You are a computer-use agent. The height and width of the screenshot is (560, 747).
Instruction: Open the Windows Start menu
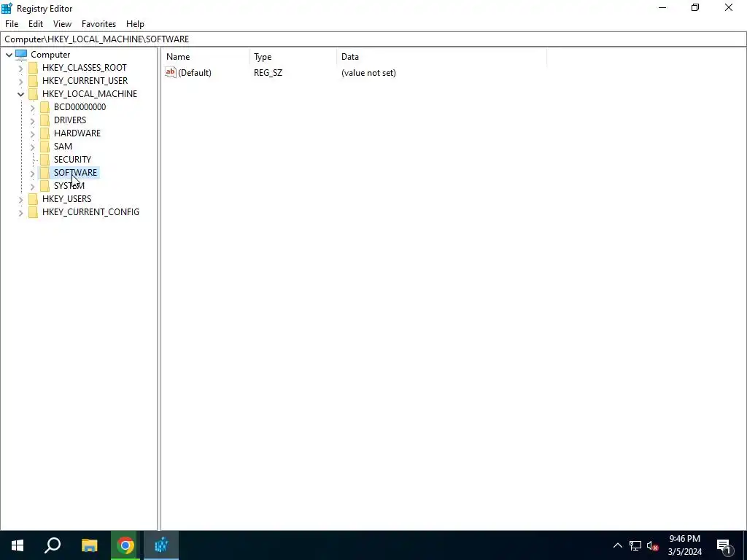click(18, 545)
